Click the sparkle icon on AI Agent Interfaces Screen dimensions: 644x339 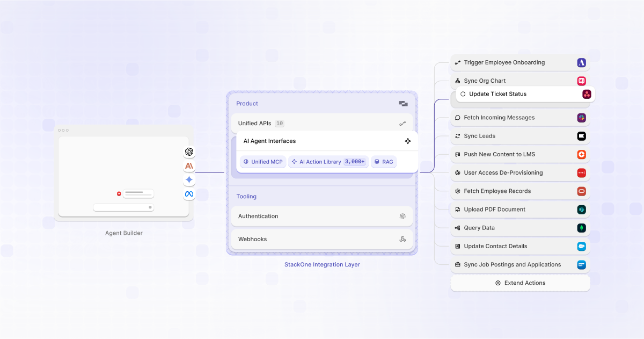coord(408,141)
